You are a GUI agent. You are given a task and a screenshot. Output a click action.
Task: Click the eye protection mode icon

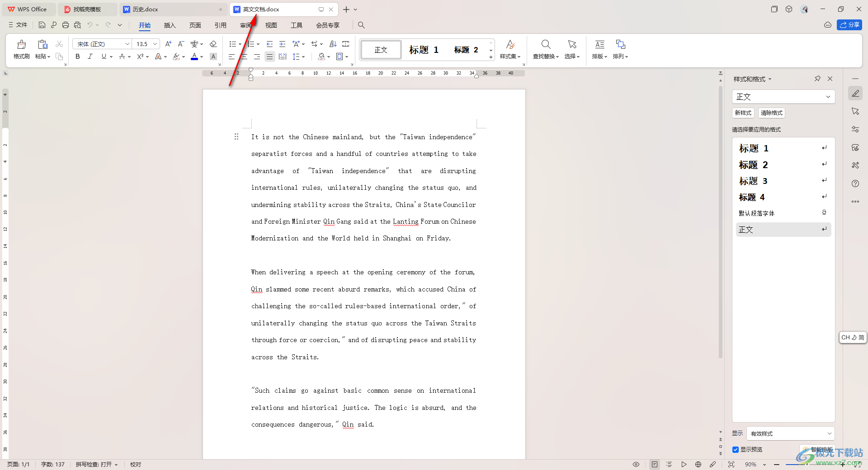tap(636, 464)
